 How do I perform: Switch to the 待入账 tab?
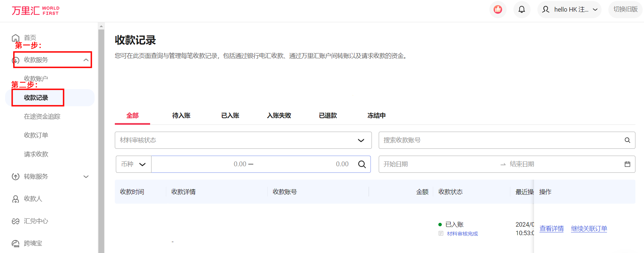181,116
